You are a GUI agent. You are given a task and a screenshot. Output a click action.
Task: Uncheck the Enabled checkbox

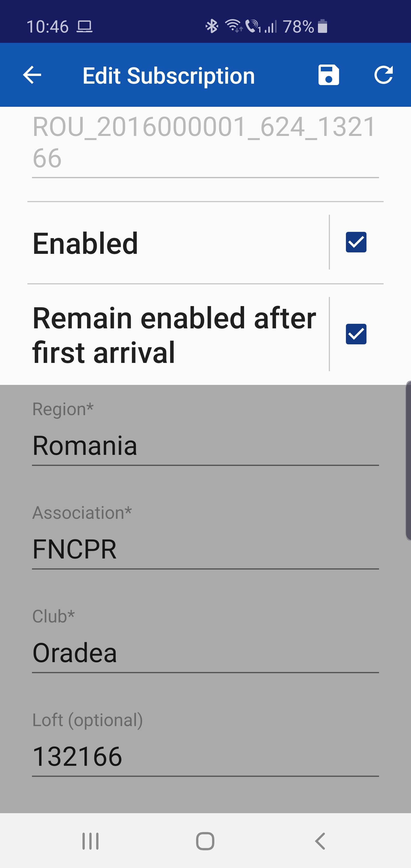coord(356,242)
